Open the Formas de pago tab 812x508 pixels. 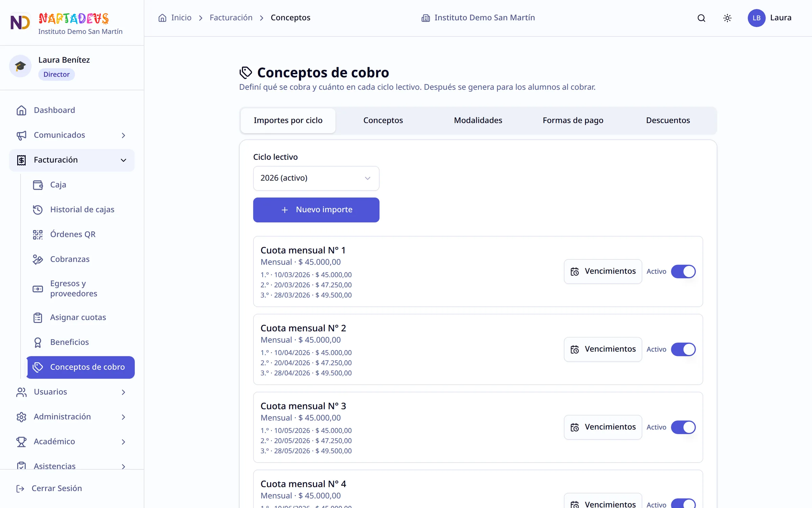(x=573, y=121)
